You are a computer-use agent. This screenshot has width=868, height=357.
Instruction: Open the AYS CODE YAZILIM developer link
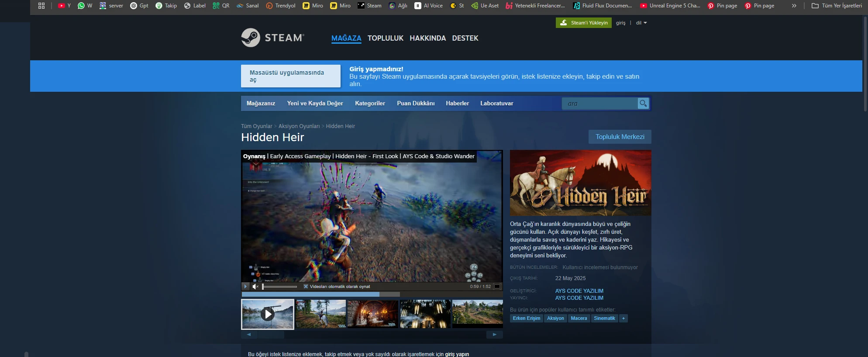tap(579, 291)
